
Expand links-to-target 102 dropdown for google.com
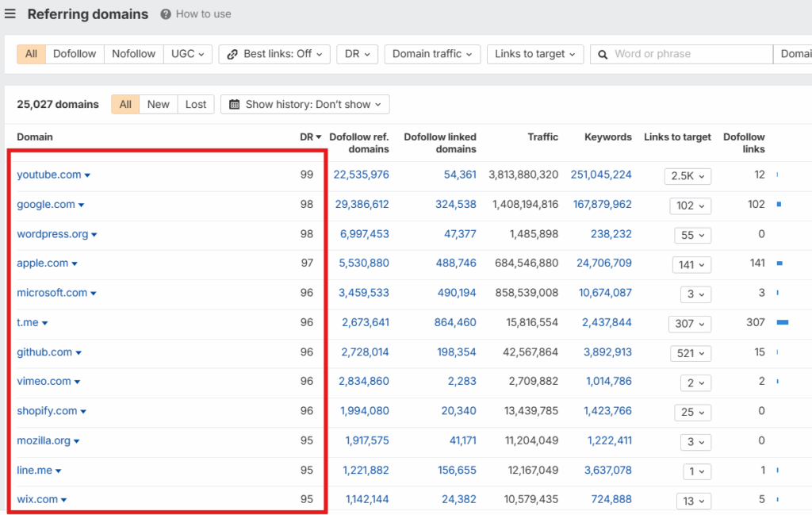[x=691, y=206]
